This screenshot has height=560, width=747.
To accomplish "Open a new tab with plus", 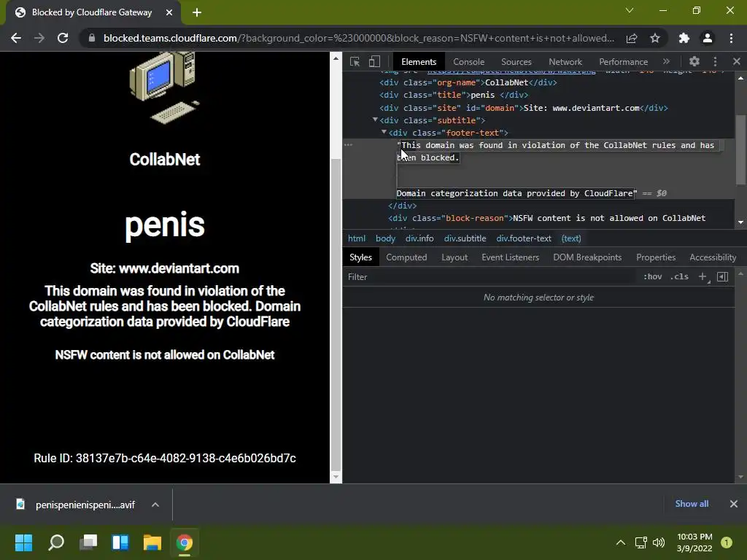I will (197, 12).
